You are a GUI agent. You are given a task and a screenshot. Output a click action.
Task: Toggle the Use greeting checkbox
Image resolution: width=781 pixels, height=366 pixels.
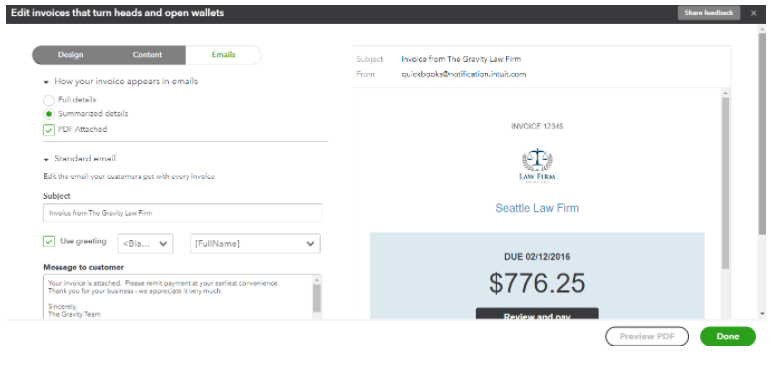point(48,242)
